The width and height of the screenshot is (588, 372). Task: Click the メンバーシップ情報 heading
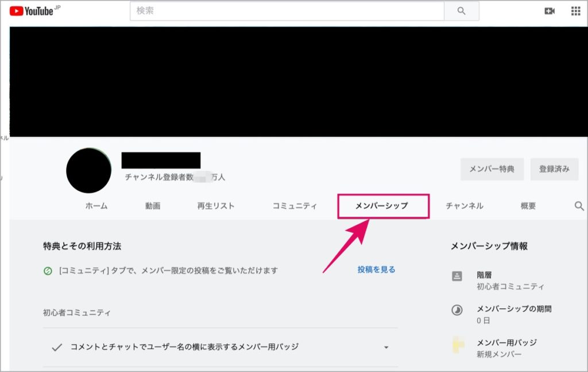[x=489, y=246]
